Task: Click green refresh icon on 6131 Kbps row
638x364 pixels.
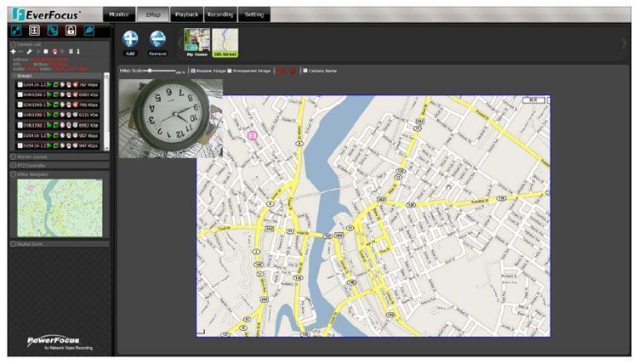Action: coord(56,115)
